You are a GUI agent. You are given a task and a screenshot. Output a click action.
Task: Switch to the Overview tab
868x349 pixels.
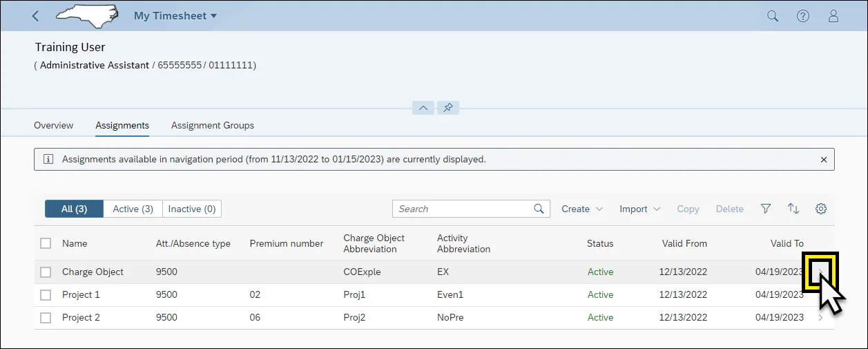pyautogui.click(x=54, y=126)
